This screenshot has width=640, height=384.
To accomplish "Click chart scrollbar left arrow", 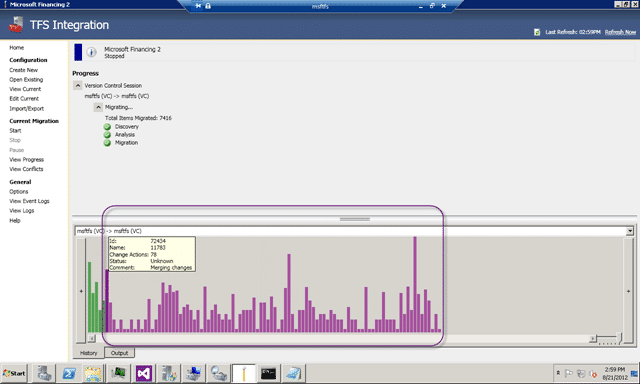I will click(x=91, y=338).
